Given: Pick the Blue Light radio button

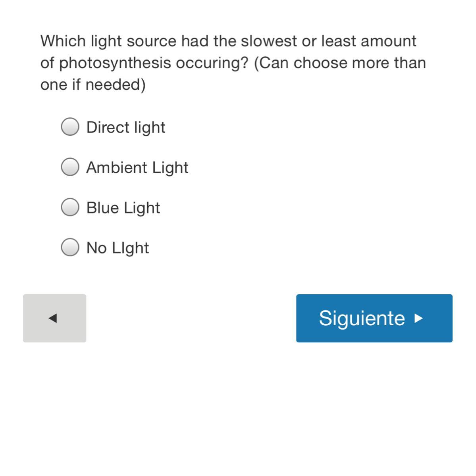Looking at the screenshot, I should tap(70, 207).
